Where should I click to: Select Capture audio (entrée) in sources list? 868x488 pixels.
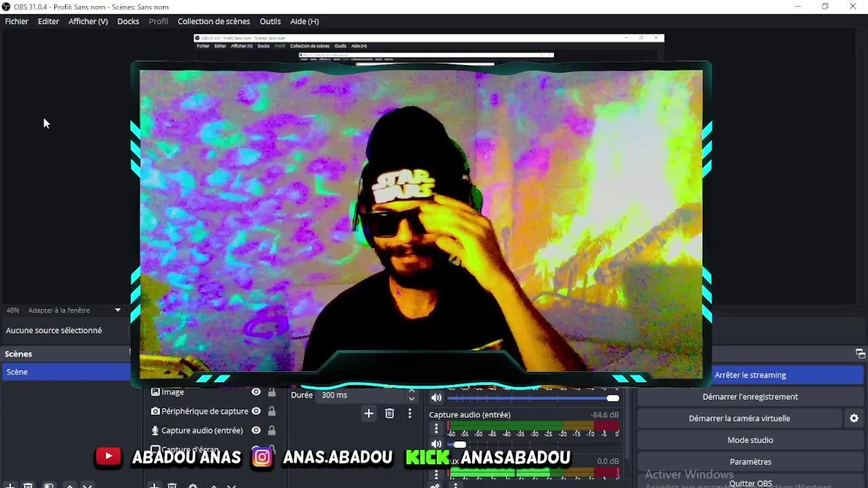pyautogui.click(x=214, y=430)
